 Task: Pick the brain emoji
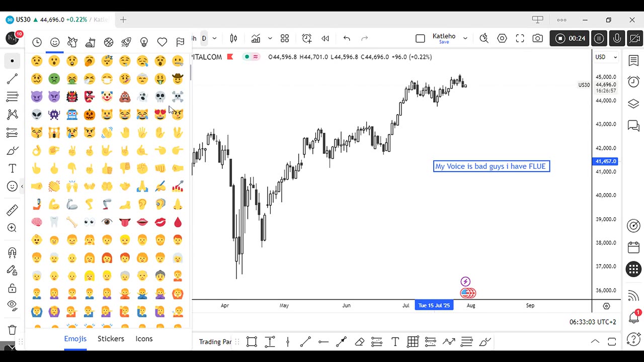coord(36,222)
